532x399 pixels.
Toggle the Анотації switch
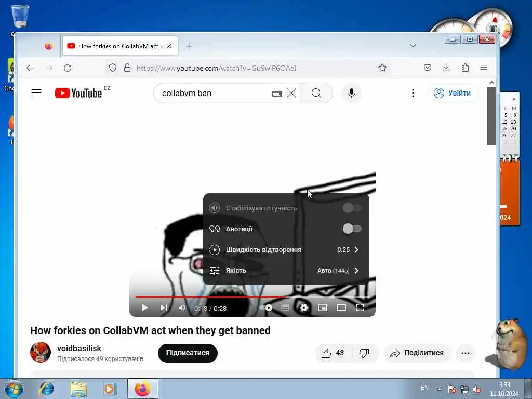(x=352, y=229)
